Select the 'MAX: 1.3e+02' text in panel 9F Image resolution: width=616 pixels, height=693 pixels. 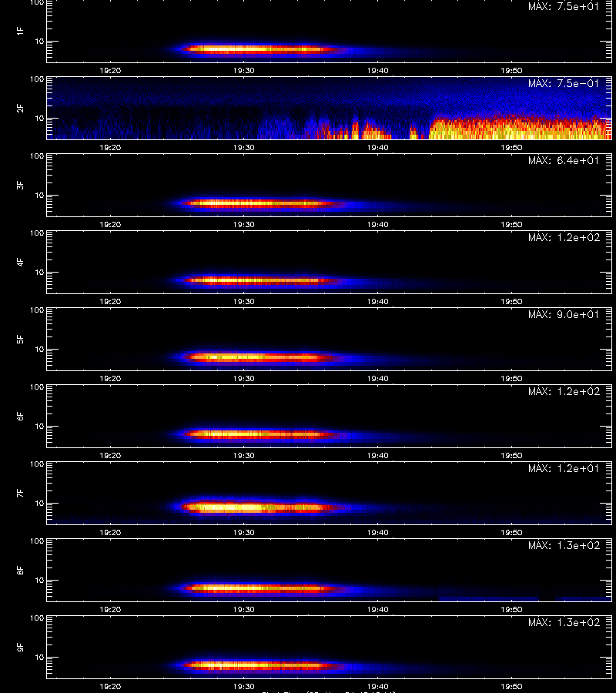564,622
